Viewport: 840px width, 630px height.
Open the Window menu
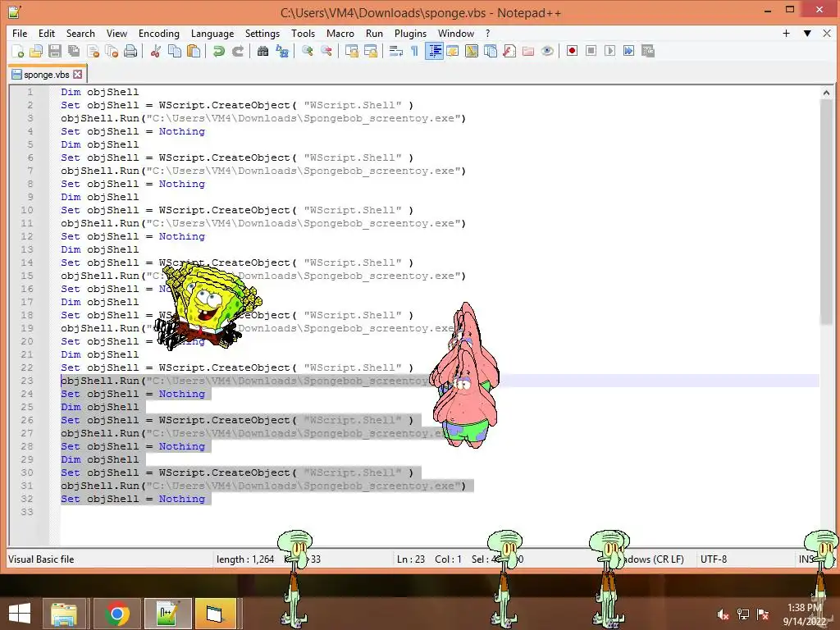coord(456,33)
